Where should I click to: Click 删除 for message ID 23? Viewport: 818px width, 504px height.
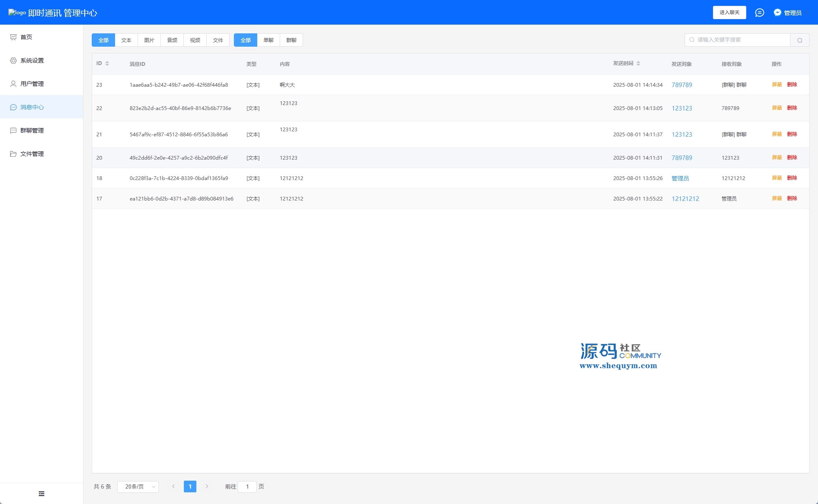pyautogui.click(x=792, y=85)
